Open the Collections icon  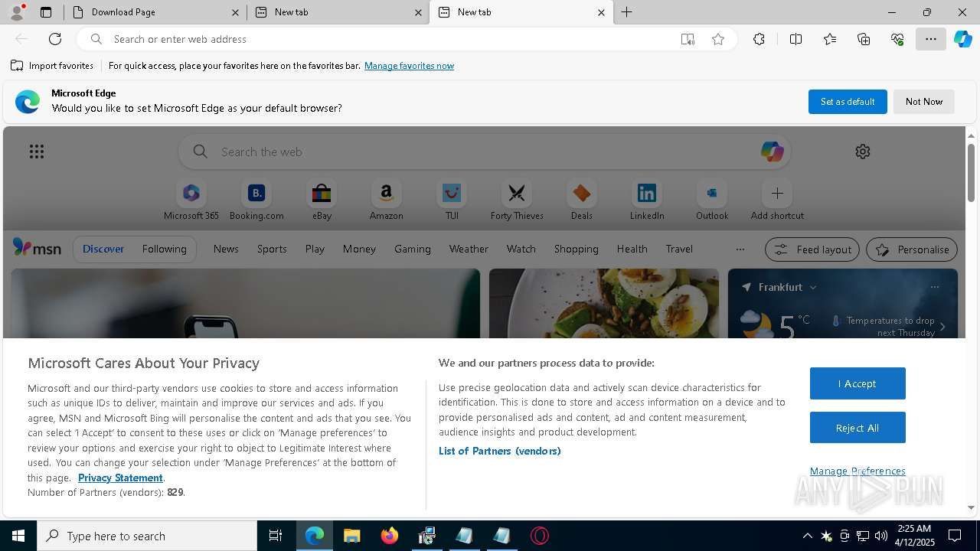(x=864, y=39)
